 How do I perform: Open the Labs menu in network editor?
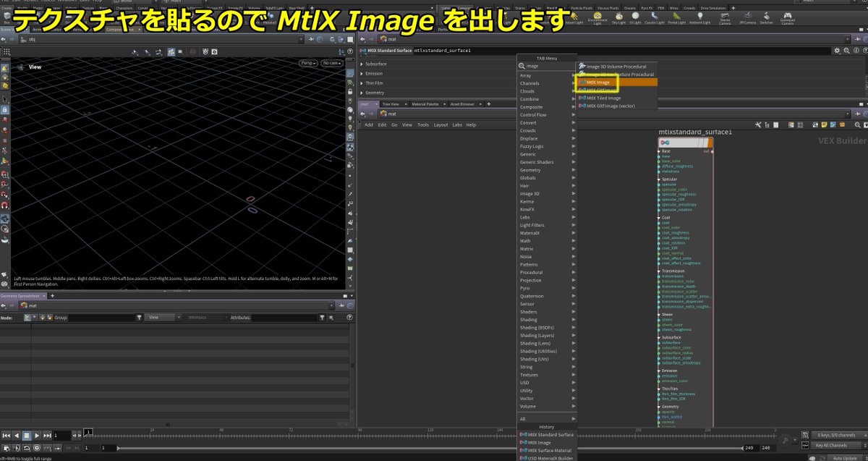coord(457,124)
